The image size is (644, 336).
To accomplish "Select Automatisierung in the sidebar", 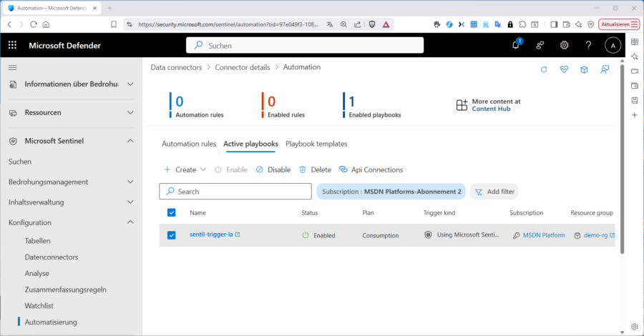I will click(x=51, y=322).
